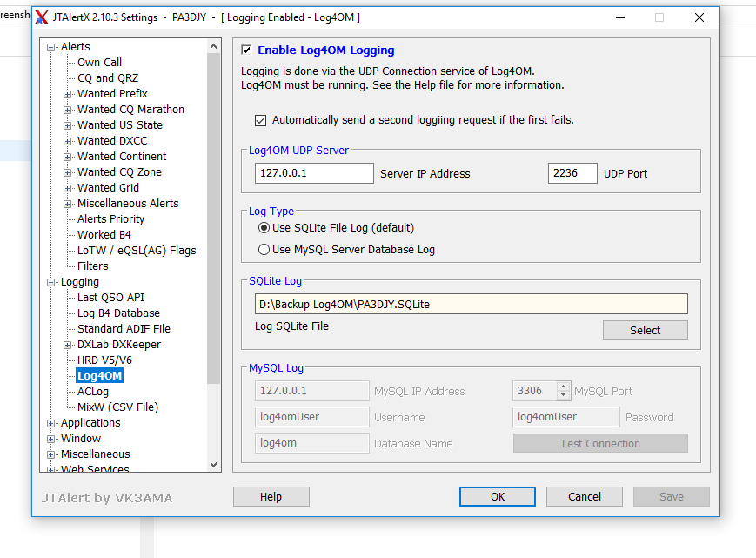Click the Help button
Image resolution: width=756 pixels, height=558 pixels.
pos(271,497)
